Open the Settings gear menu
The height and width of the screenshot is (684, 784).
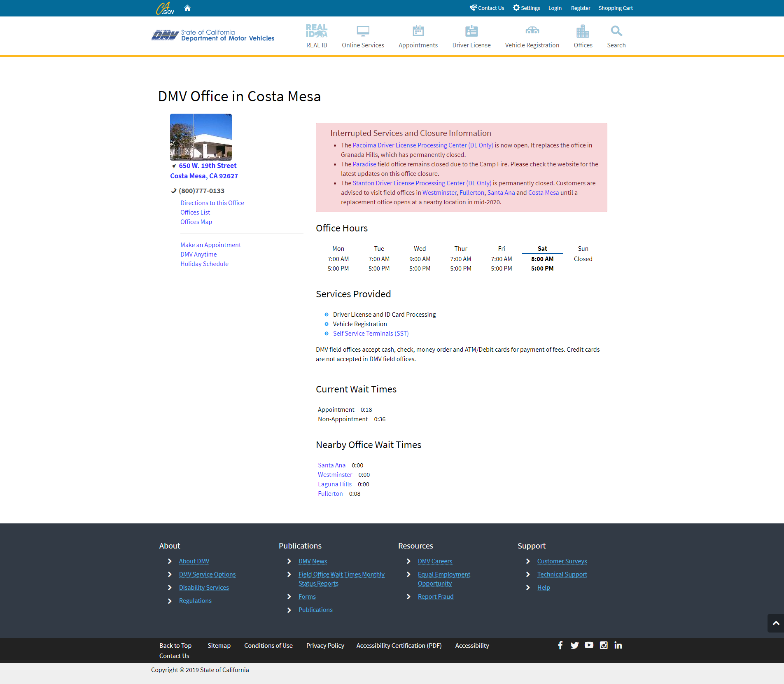pos(526,8)
